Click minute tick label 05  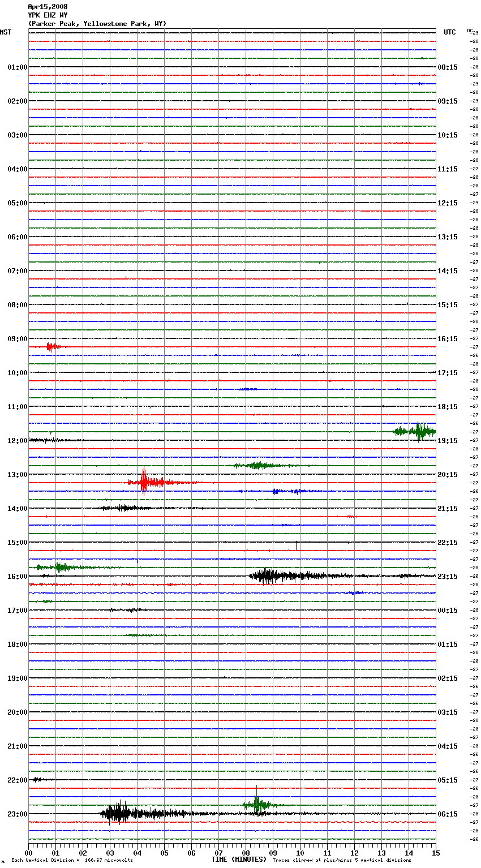coord(164,853)
